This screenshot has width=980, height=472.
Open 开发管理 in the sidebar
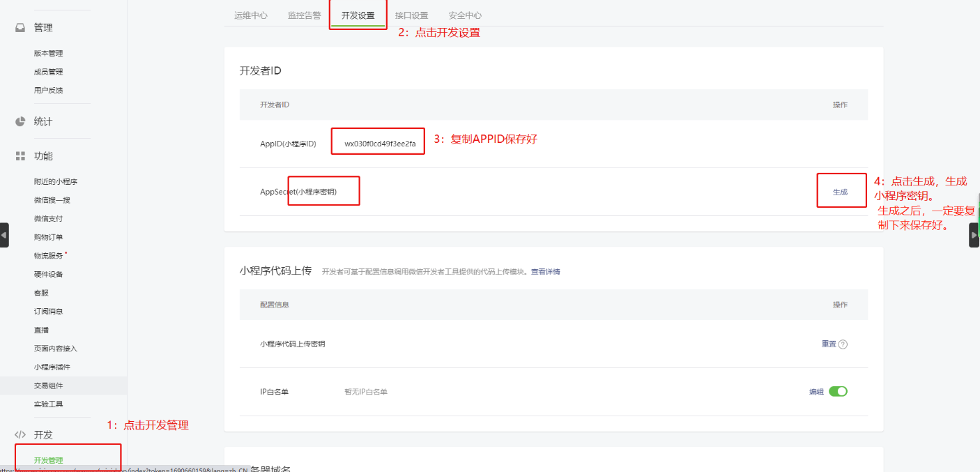48,460
